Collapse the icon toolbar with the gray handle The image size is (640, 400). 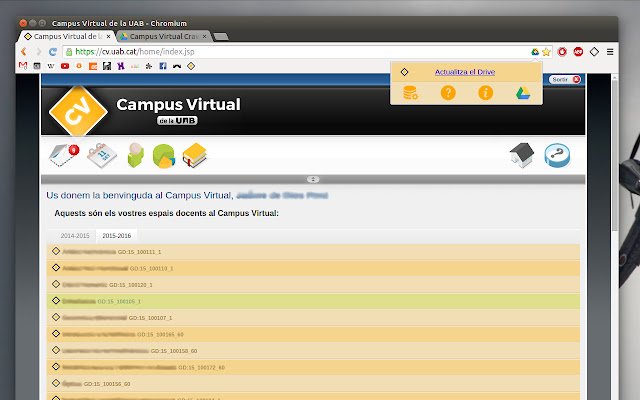tap(313, 179)
